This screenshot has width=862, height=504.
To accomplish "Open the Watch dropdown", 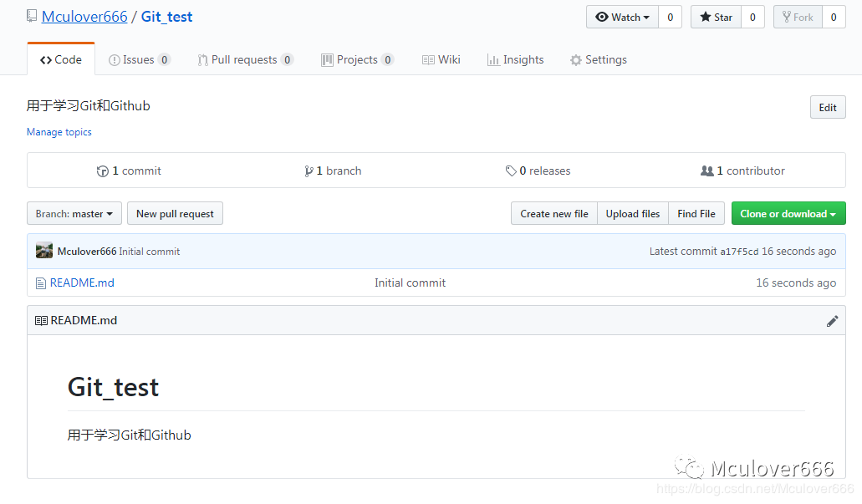I will [623, 18].
